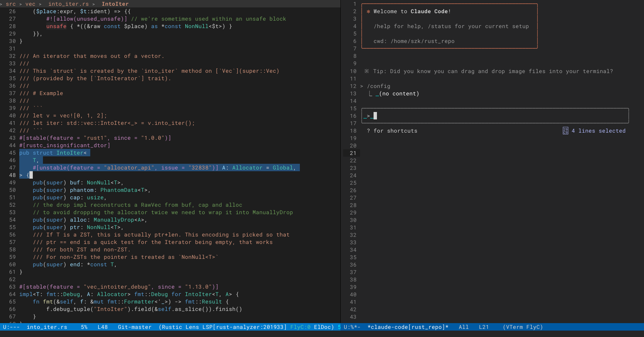The height and width of the screenshot is (337, 644).
Task: Click the "L21" line indicator in the right mode line
Action: pyautogui.click(x=484, y=327)
